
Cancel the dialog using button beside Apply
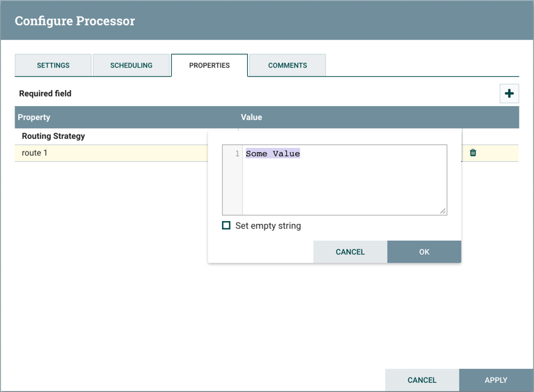[422, 380]
